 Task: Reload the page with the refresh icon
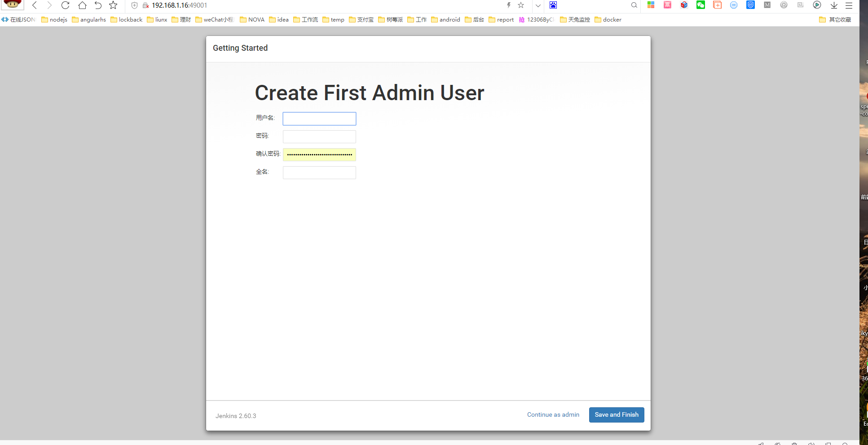[x=65, y=5]
